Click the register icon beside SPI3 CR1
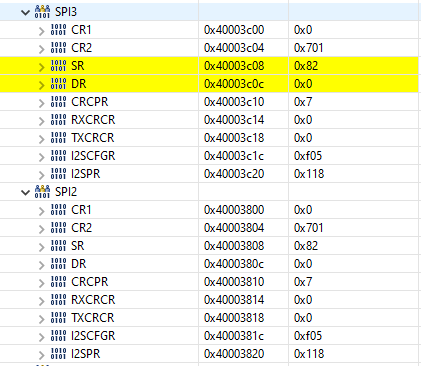 [58, 30]
